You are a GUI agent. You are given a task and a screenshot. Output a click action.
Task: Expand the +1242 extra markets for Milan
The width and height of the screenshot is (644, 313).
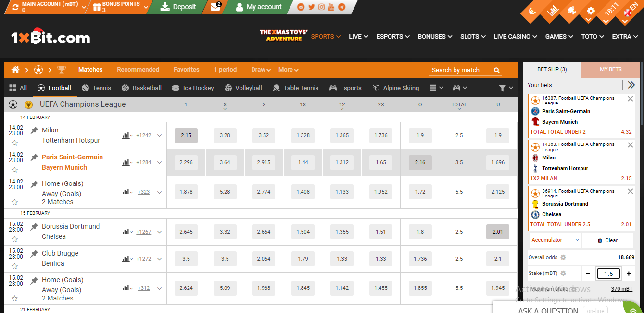(143, 135)
